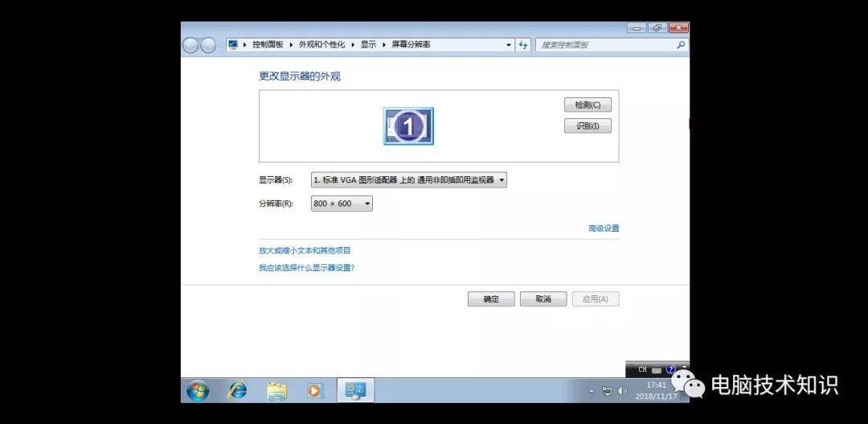Click the language bar help icon

671,369
